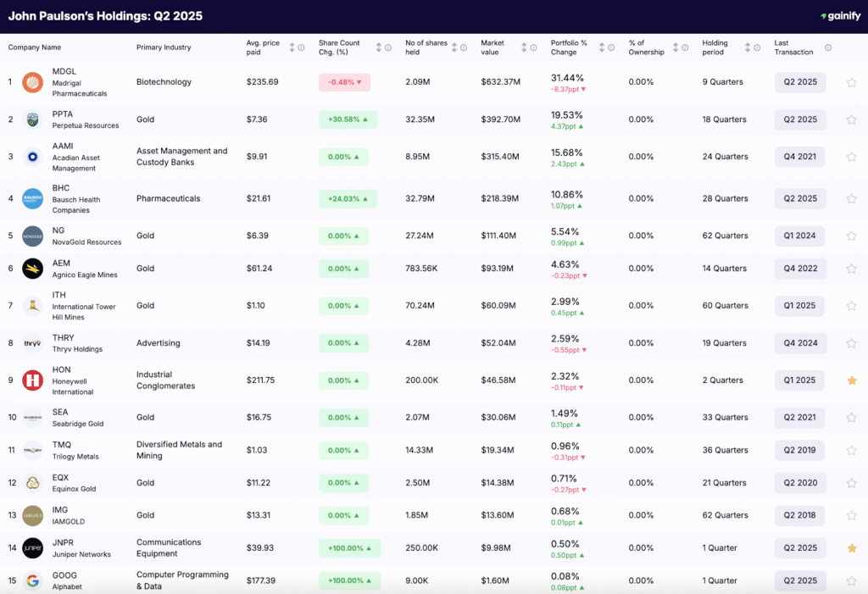Click the Company Name column header

(x=34, y=47)
